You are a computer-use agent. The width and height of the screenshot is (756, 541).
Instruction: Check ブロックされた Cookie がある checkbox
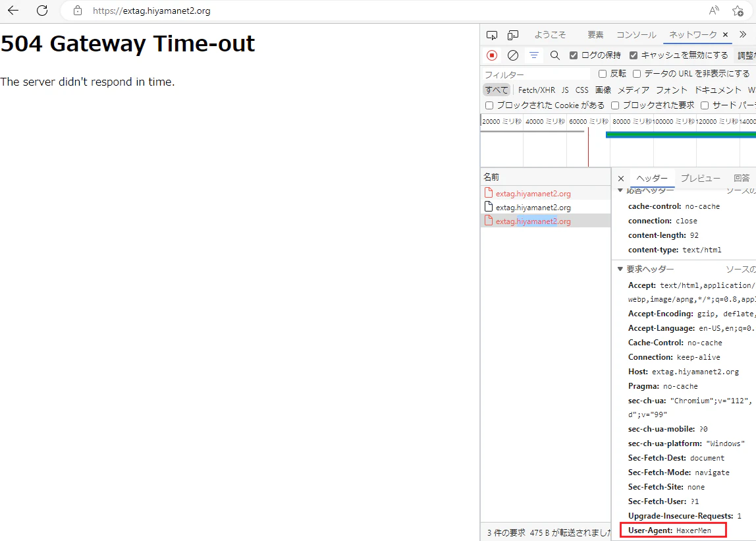[x=489, y=105]
